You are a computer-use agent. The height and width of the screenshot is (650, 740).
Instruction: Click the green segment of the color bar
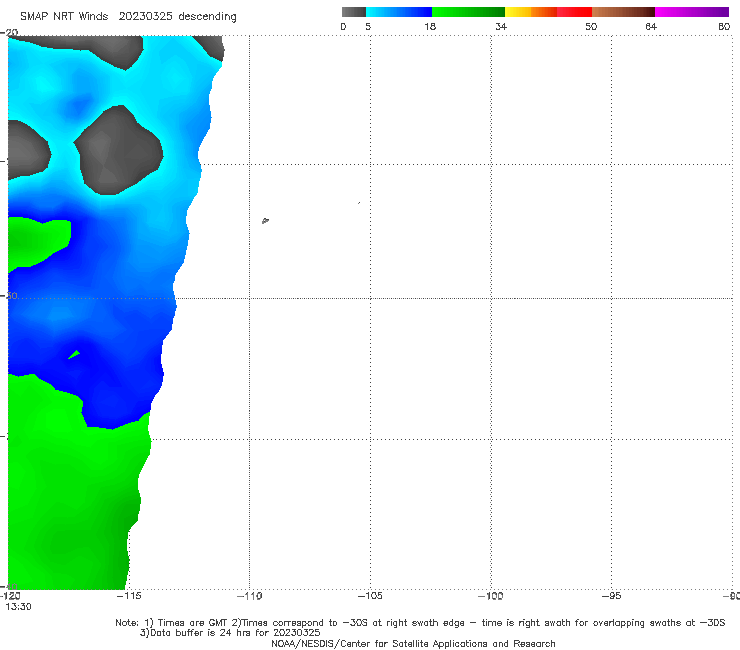(x=468, y=12)
